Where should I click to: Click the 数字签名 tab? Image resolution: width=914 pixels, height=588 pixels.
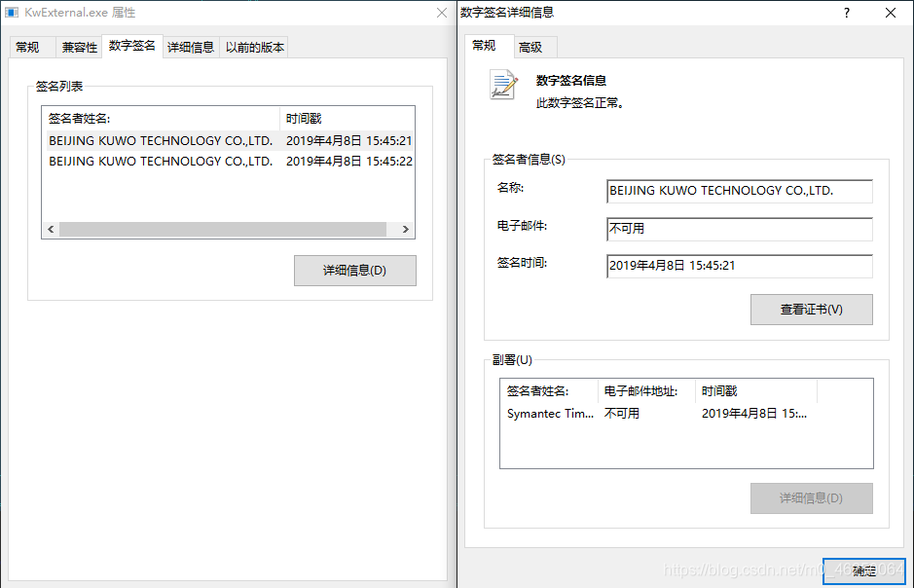click(131, 46)
